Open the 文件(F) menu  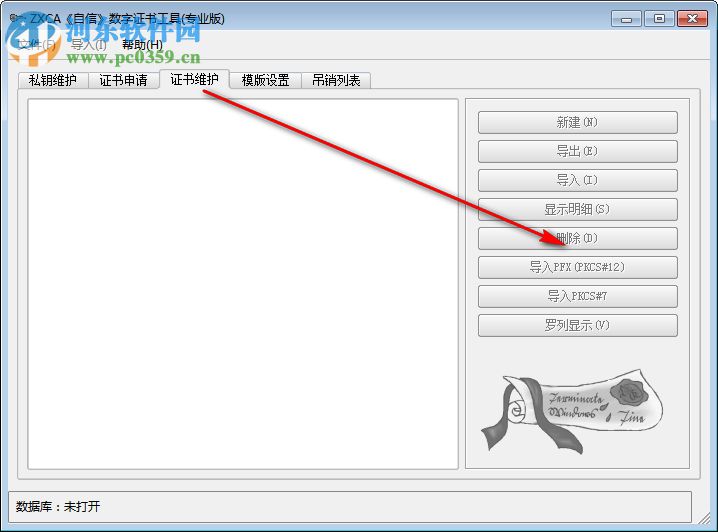[x=35, y=45]
